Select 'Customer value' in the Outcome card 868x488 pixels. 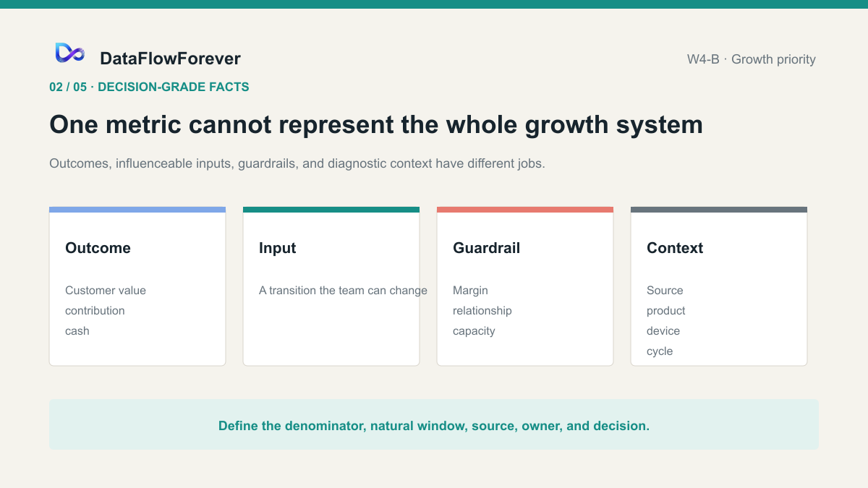106,291
